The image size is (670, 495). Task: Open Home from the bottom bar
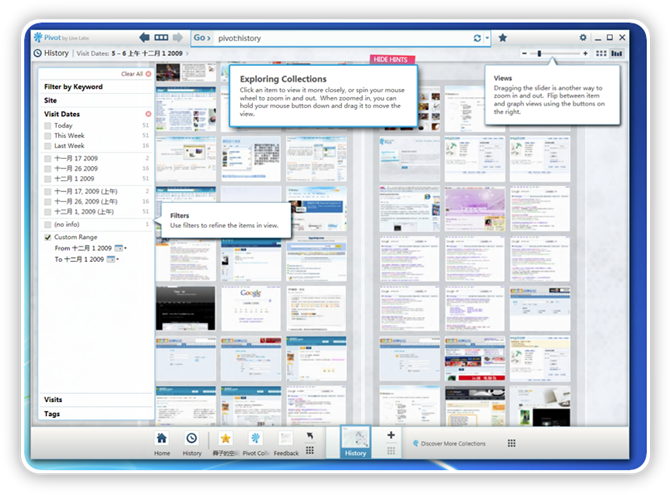point(161,443)
